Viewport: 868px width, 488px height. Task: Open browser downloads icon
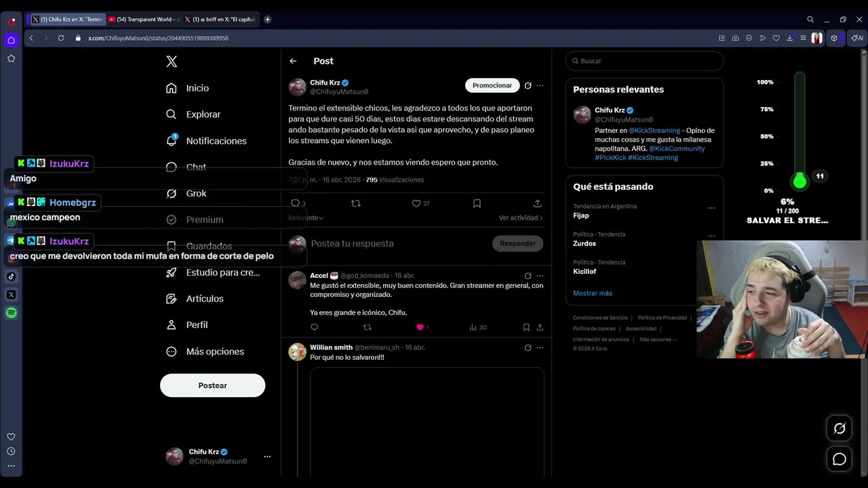(x=790, y=38)
